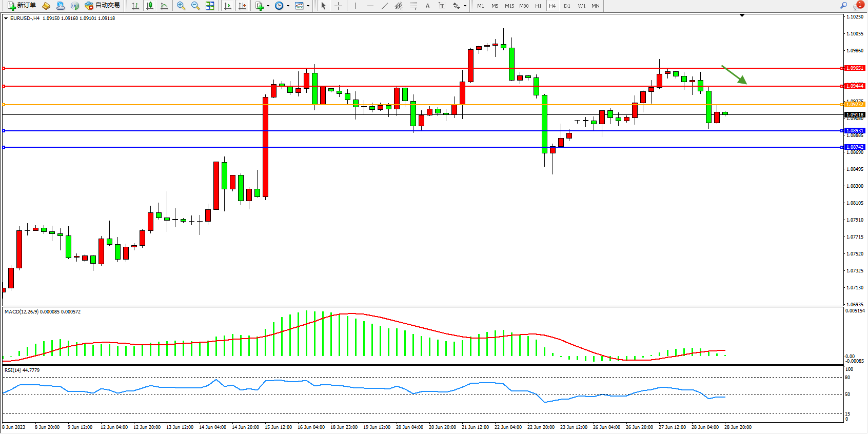This screenshot has width=868, height=434.
Task: Select the bar chart mode icon
Action: [135, 6]
